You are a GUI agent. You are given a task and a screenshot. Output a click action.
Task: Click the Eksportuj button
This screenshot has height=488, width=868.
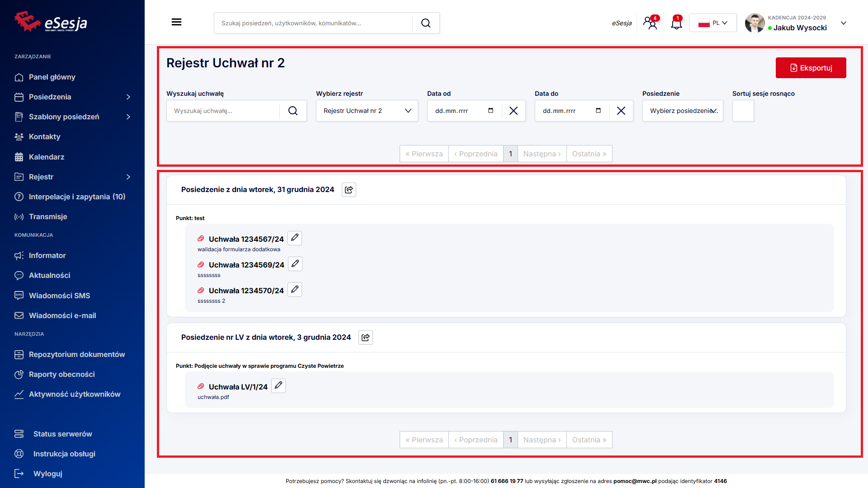tap(811, 68)
